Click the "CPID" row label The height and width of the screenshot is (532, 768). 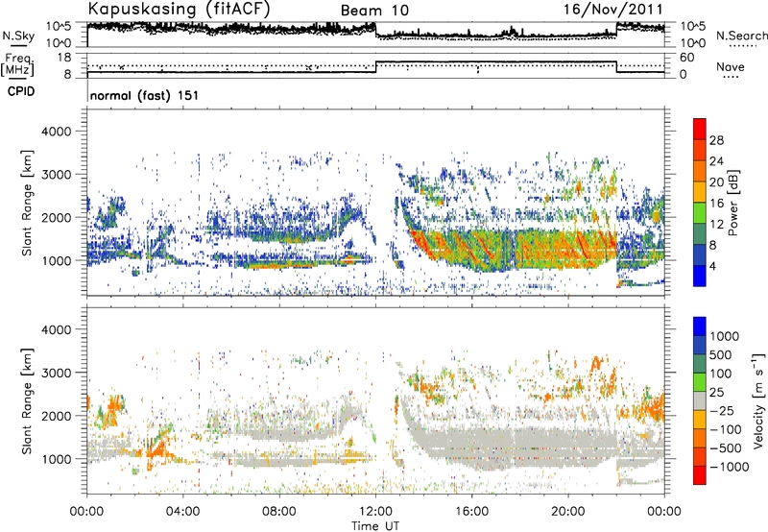21,91
